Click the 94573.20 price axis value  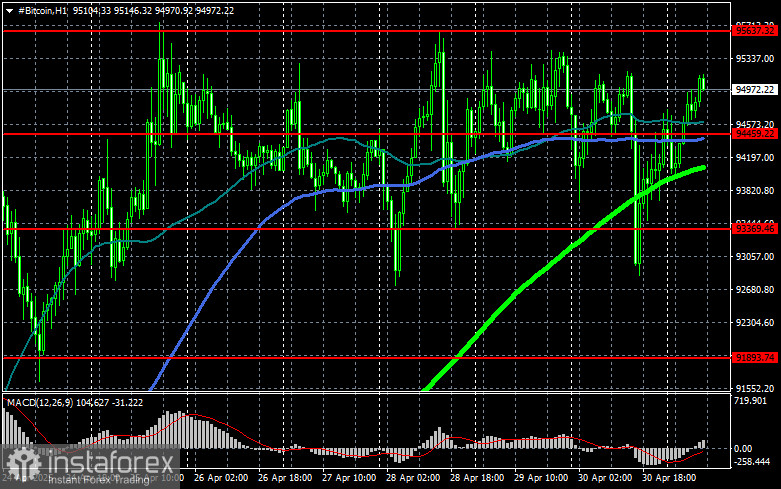pos(755,124)
